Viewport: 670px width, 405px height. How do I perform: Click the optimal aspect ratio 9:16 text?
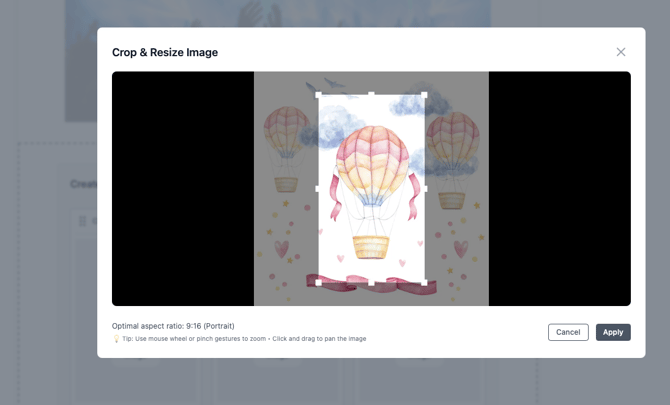point(173,326)
